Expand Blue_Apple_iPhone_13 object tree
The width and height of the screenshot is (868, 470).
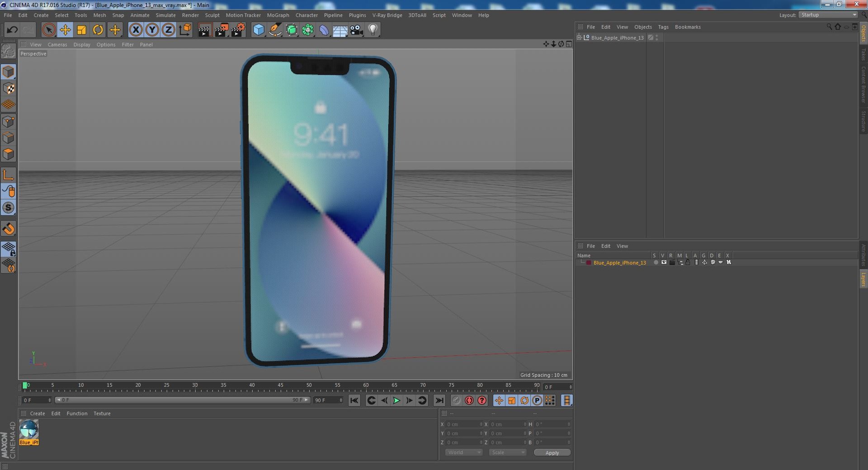pyautogui.click(x=579, y=38)
